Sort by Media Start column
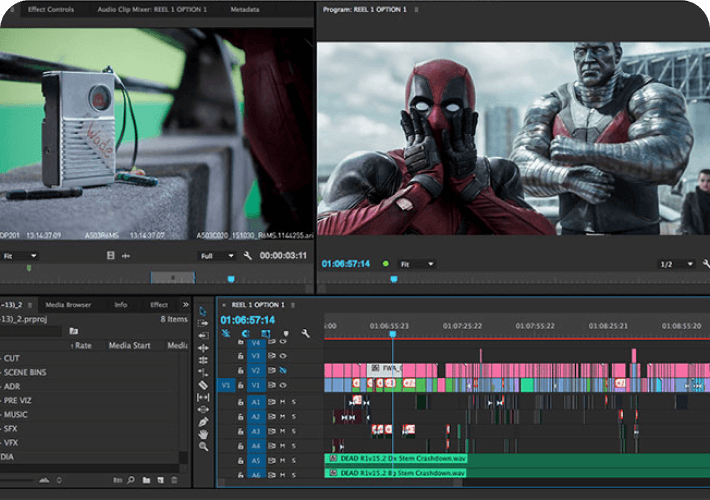Screen dimensions: 710x500 [x=130, y=346]
